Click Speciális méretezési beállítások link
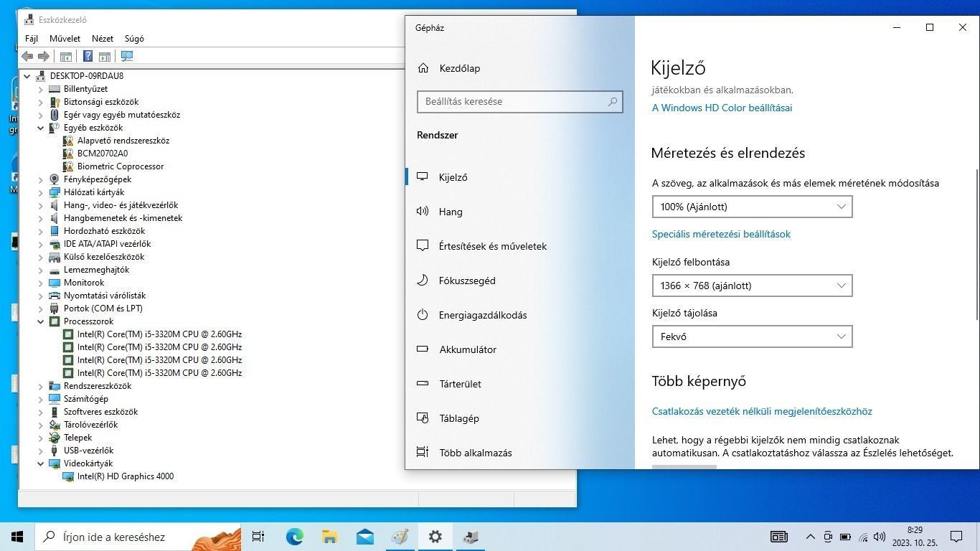Screen dimensions: 980x551 721,234
